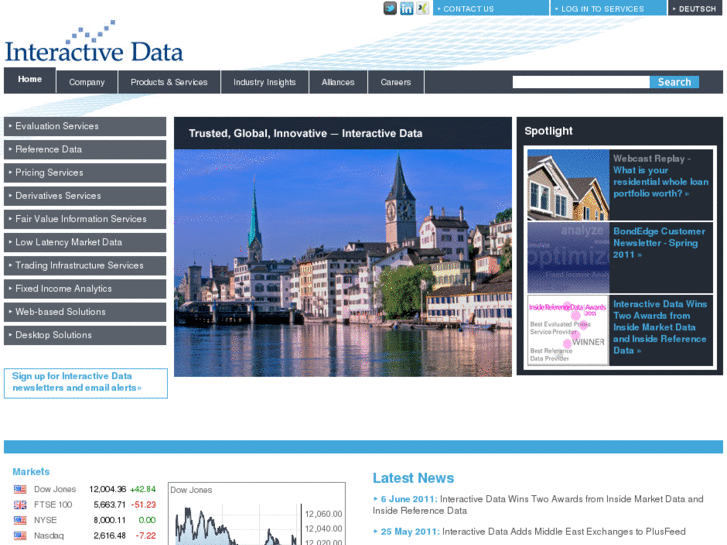Select the FTSE 100 market row
This screenshot has height=545, width=727.
pos(84,505)
